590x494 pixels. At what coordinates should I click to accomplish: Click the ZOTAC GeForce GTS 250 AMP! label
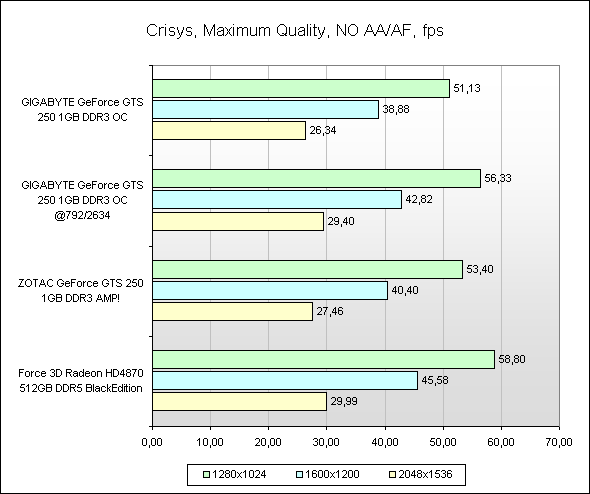[x=81, y=290]
